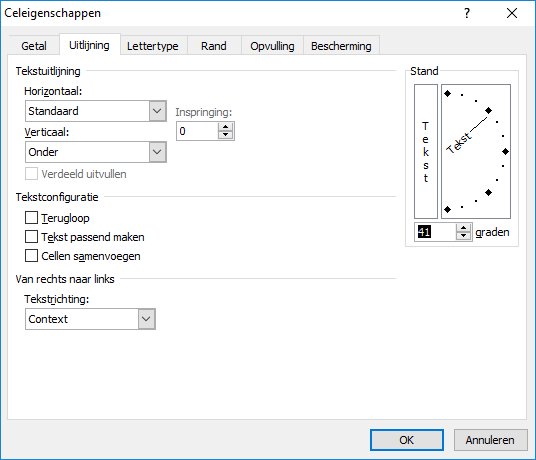Open the Opvulling tab
Viewport: 536px width, 460px height.
tap(272, 46)
